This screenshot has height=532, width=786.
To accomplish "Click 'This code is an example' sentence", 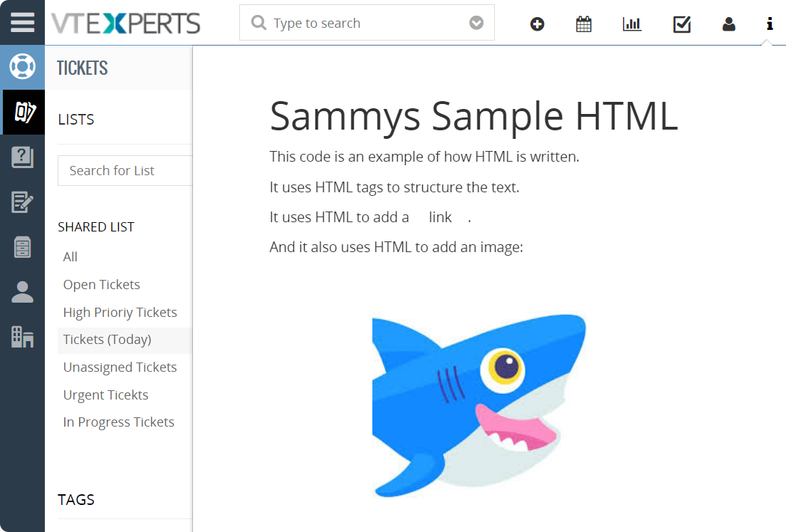I will pos(424,157).
